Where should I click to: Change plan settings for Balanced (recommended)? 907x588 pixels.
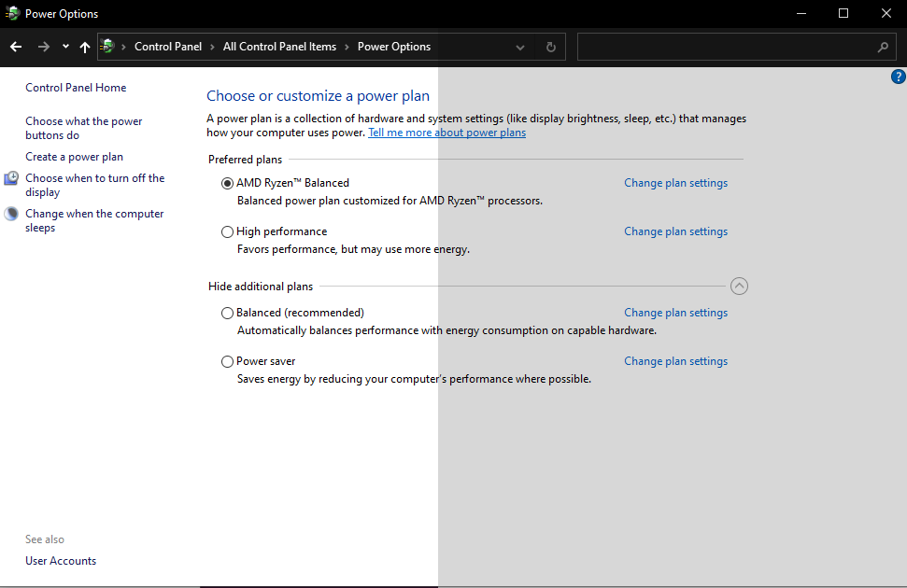click(675, 313)
